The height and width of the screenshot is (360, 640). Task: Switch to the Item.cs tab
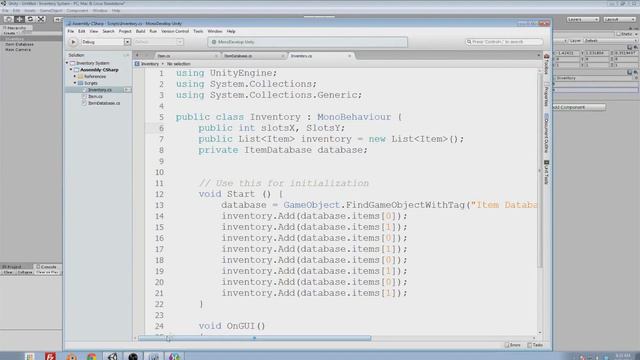point(187,56)
